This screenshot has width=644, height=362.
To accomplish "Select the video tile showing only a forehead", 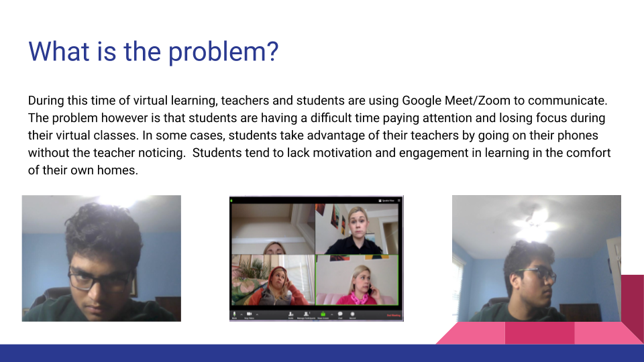I will [273, 229].
